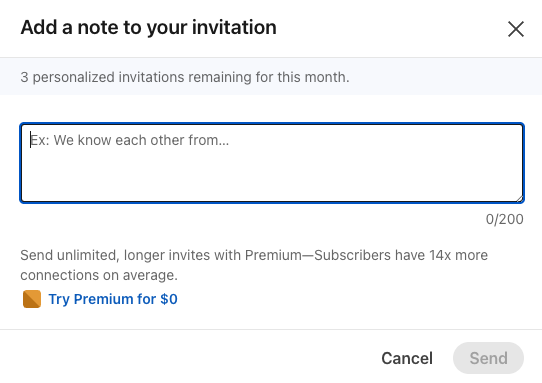Click the '14x more' text in Premium promo
Image resolution: width=542 pixels, height=383 pixels.
[x=459, y=255]
